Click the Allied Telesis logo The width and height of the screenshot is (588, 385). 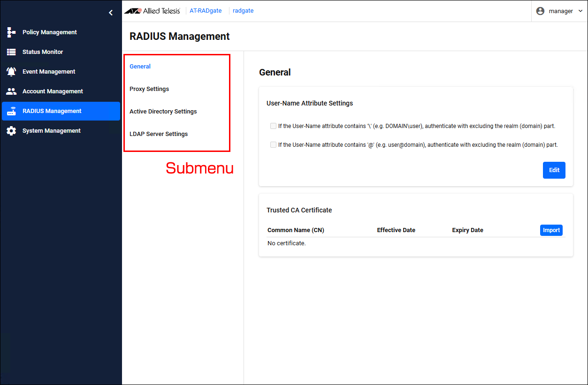[x=152, y=11]
